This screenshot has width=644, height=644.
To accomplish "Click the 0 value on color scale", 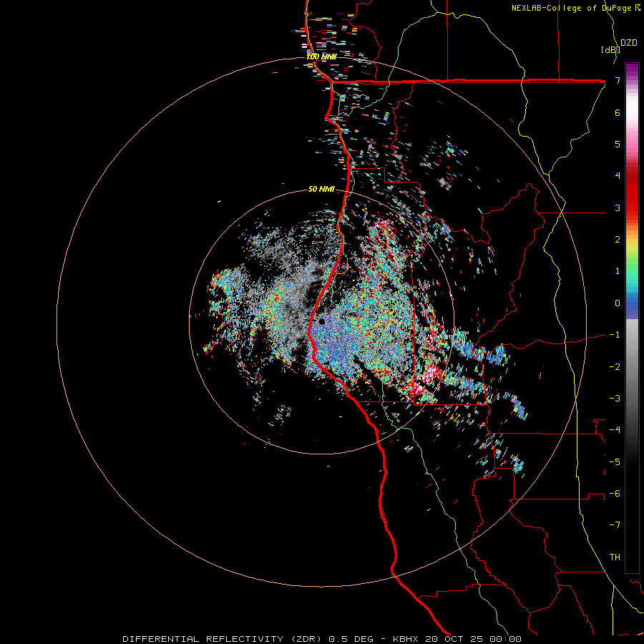I will click(x=618, y=303).
